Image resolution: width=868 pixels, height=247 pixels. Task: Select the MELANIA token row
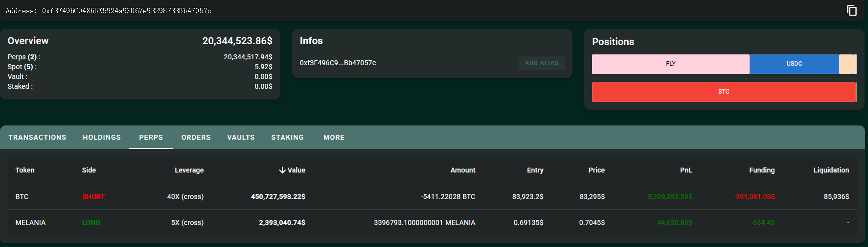[30, 222]
